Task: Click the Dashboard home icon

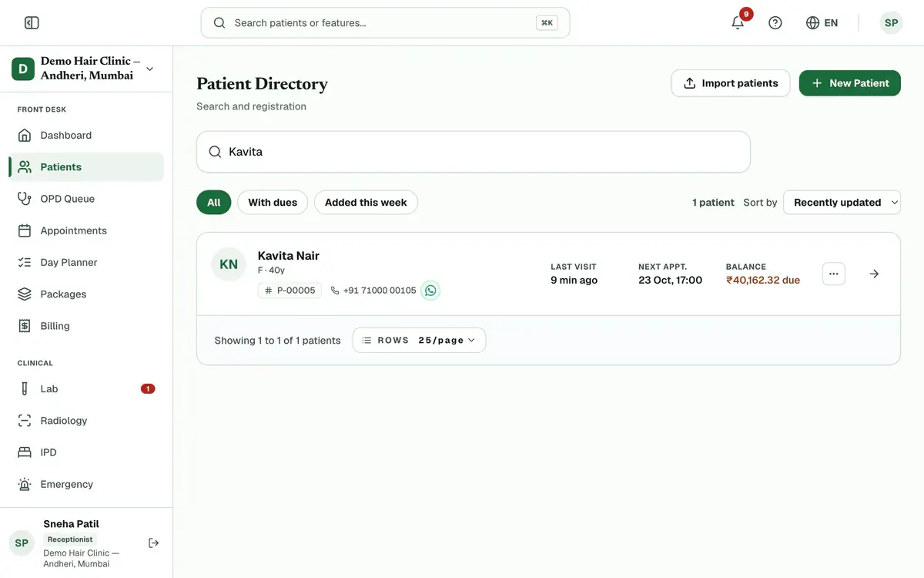Action: tap(25, 135)
